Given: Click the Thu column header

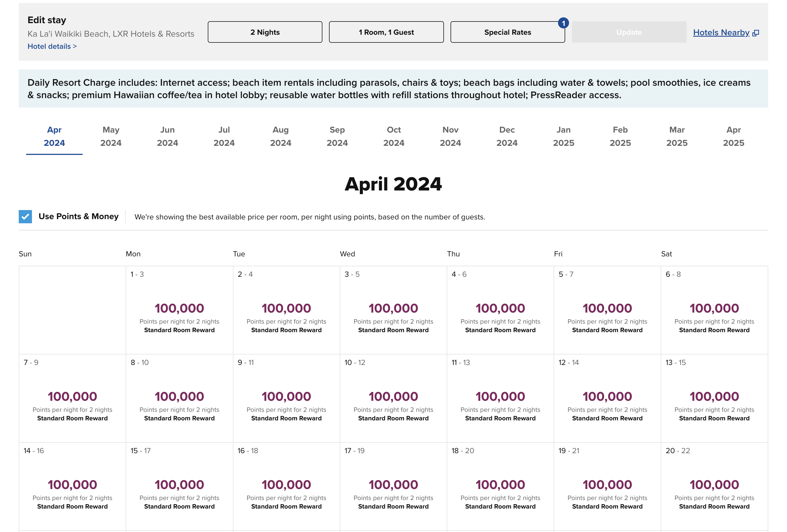Looking at the screenshot, I should coord(454,254).
